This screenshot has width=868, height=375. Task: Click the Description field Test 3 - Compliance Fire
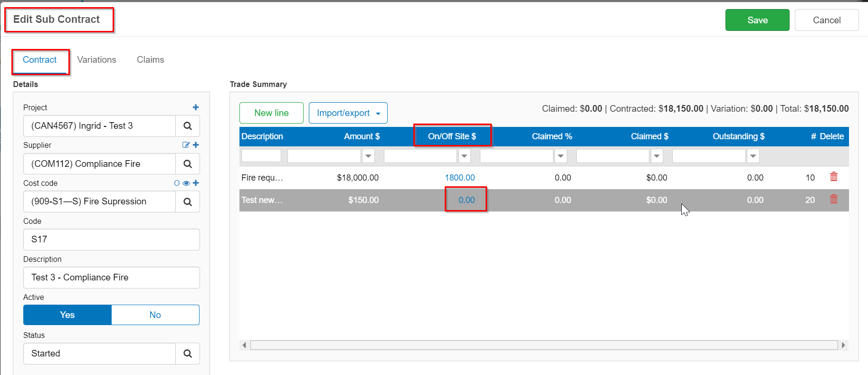tap(112, 278)
